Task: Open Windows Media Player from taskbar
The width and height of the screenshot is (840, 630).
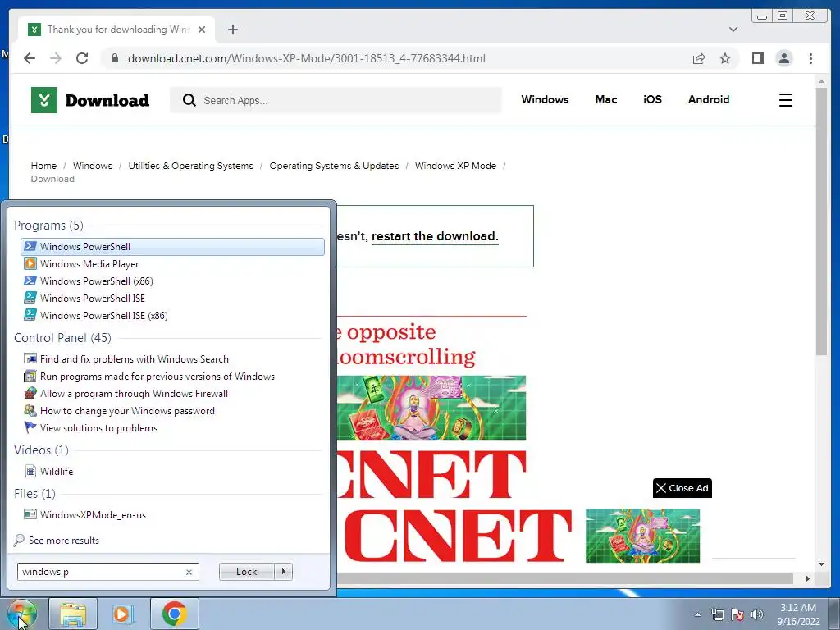Action: [x=123, y=614]
